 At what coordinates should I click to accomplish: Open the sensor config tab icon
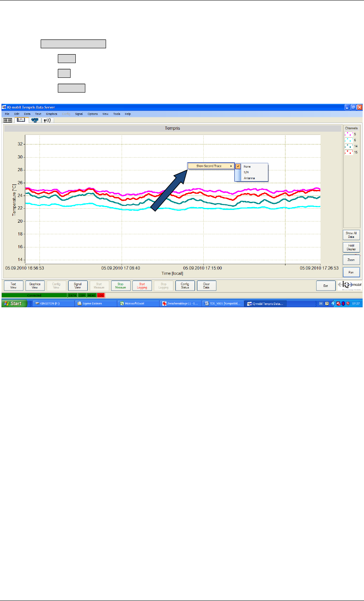[34, 120]
